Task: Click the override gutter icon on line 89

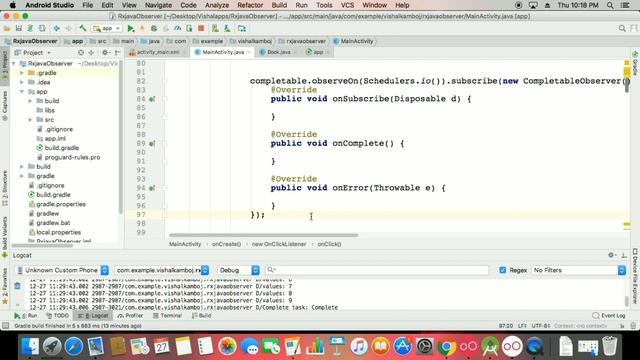Action: [152, 144]
